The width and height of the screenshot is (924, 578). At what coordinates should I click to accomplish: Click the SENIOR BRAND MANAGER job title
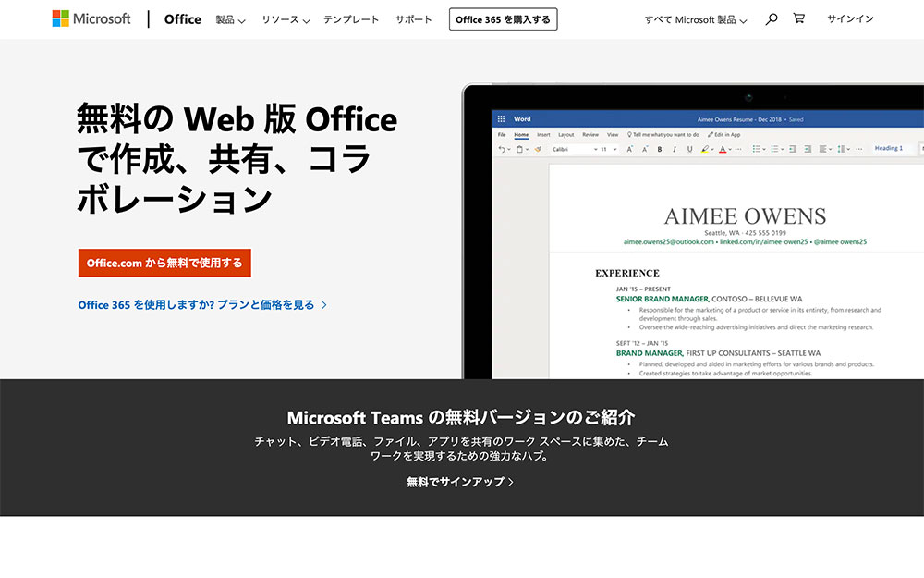663,299
